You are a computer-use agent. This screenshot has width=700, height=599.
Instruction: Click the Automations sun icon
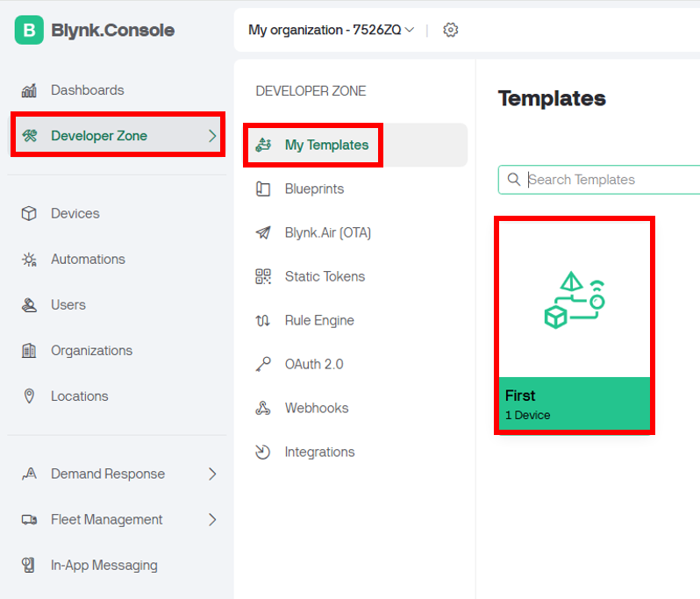(29, 260)
